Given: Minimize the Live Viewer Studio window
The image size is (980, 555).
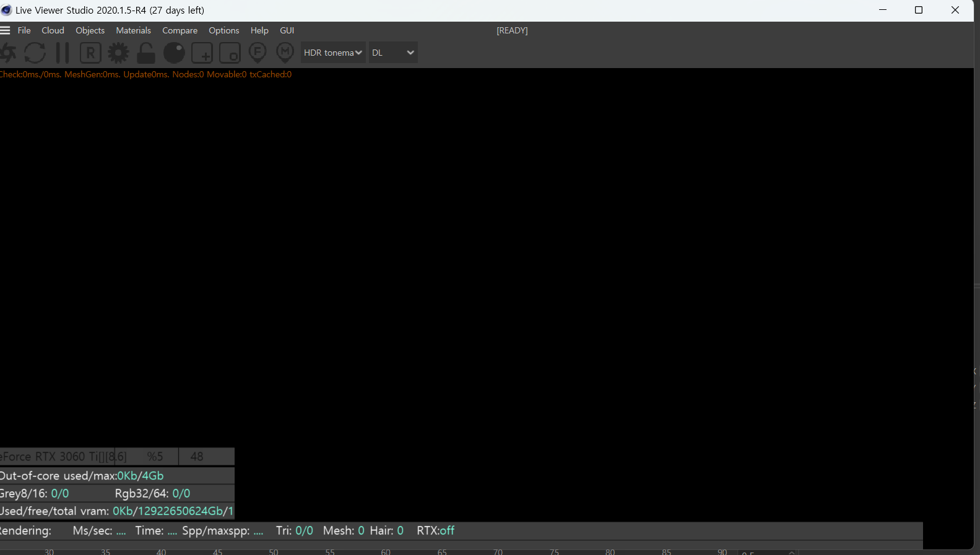Looking at the screenshot, I should tap(883, 10).
